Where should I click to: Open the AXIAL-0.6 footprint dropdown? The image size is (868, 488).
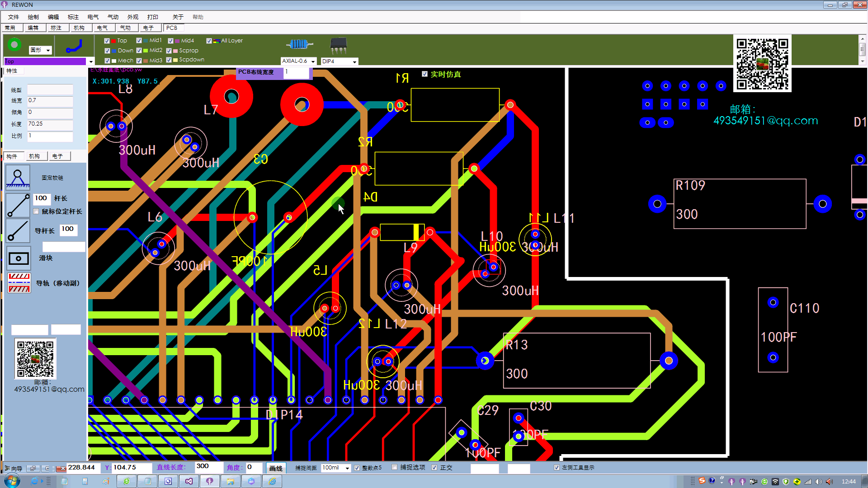(313, 61)
